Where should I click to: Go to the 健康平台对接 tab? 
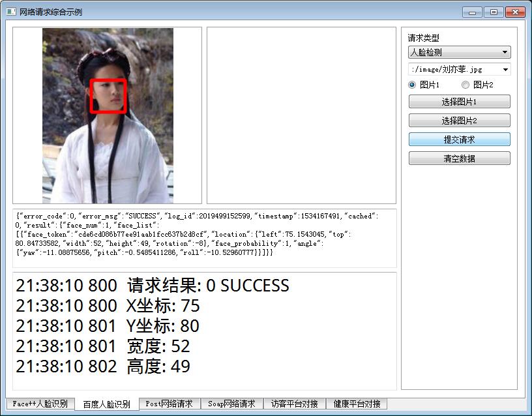tap(357, 404)
